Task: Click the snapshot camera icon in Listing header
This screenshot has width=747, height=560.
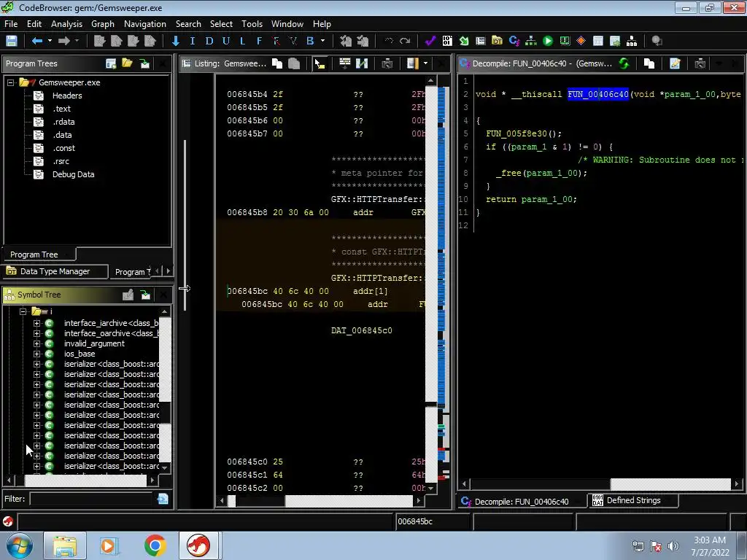Action: pos(387,63)
